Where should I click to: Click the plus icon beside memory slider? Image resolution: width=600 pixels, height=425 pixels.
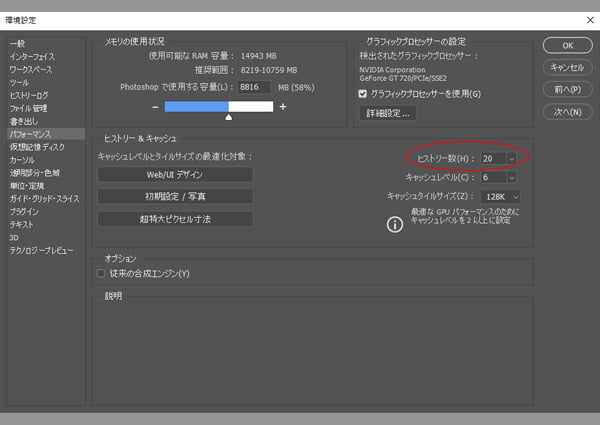(x=283, y=107)
